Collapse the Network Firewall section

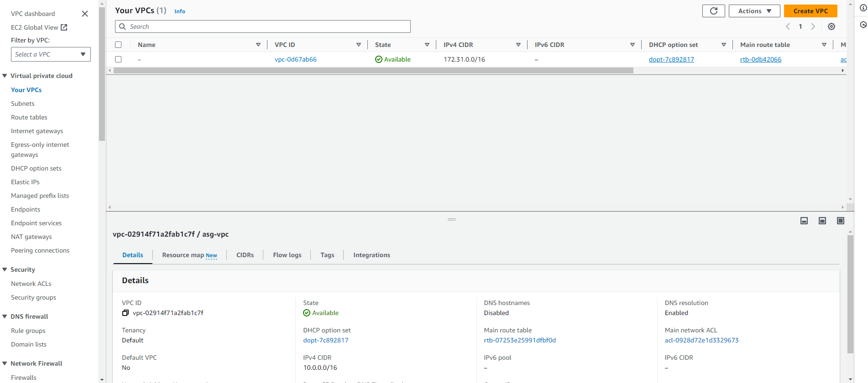[5, 363]
